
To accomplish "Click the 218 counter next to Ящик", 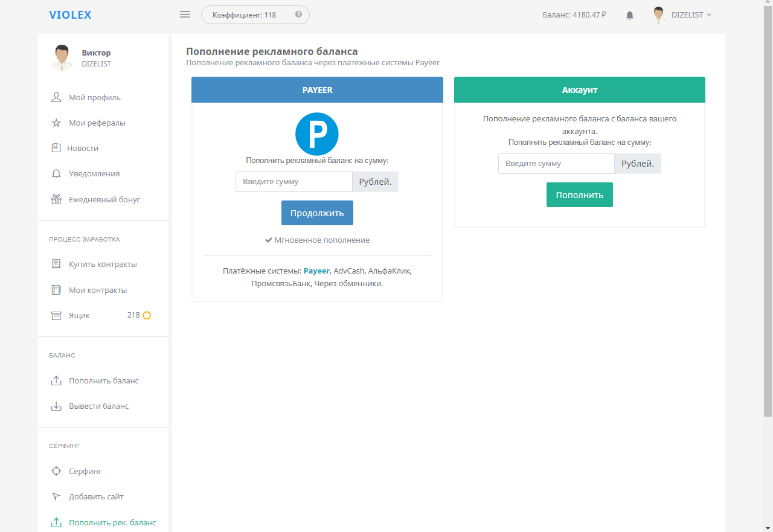I will [x=133, y=315].
